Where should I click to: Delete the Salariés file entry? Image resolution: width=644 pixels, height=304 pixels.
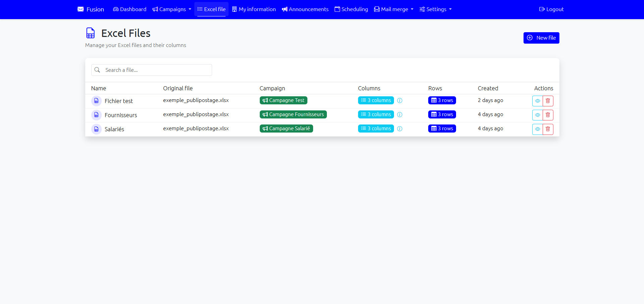pos(548,129)
